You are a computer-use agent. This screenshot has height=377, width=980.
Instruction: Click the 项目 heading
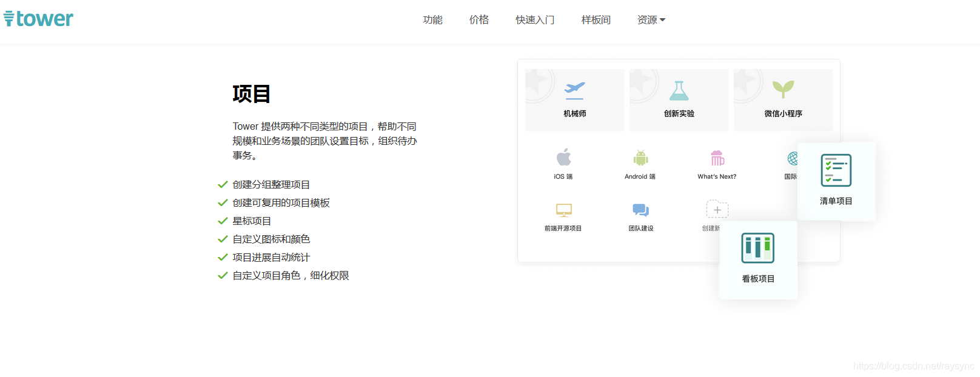coord(251,94)
